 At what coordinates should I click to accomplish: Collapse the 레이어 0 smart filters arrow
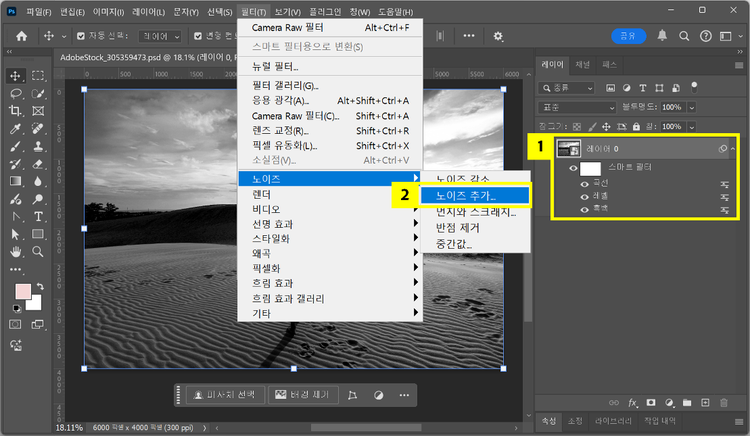(x=733, y=149)
